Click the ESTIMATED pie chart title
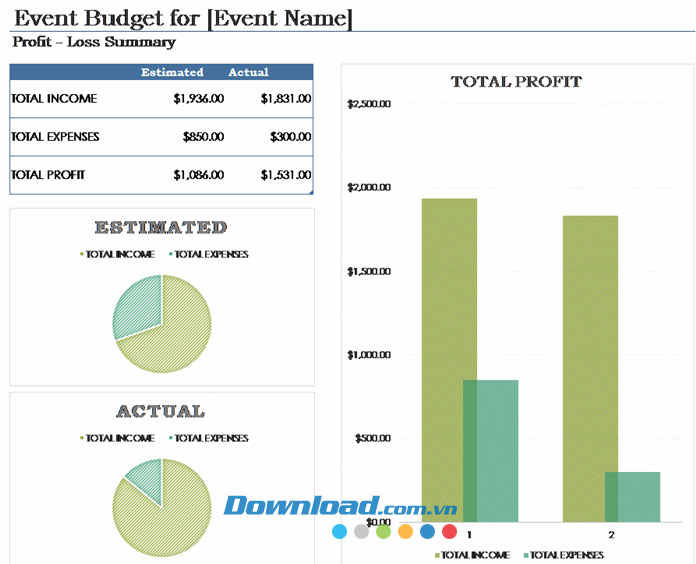The width and height of the screenshot is (696, 564). click(161, 227)
